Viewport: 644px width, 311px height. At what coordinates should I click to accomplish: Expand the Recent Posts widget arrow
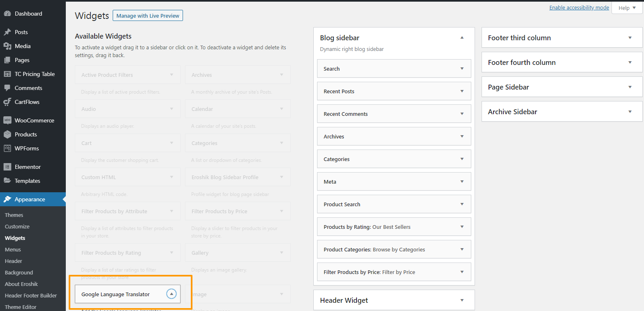tap(462, 91)
